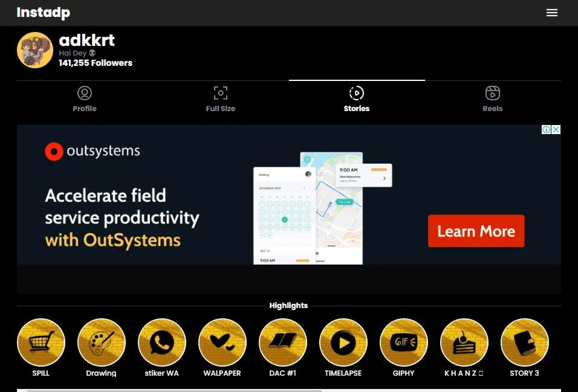
Task: Click the Hai Dey bio text
Action: pyautogui.click(x=77, y=53)
